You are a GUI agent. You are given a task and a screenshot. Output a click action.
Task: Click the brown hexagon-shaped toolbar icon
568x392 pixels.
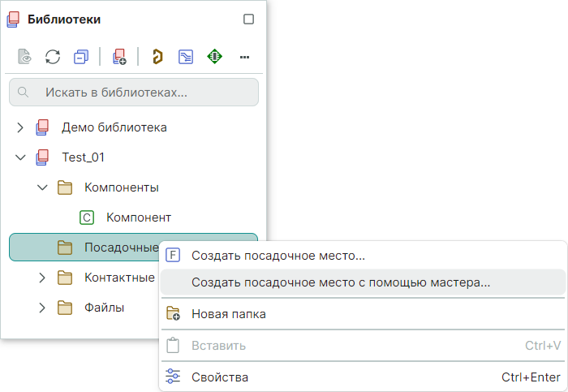pos(157,57)
